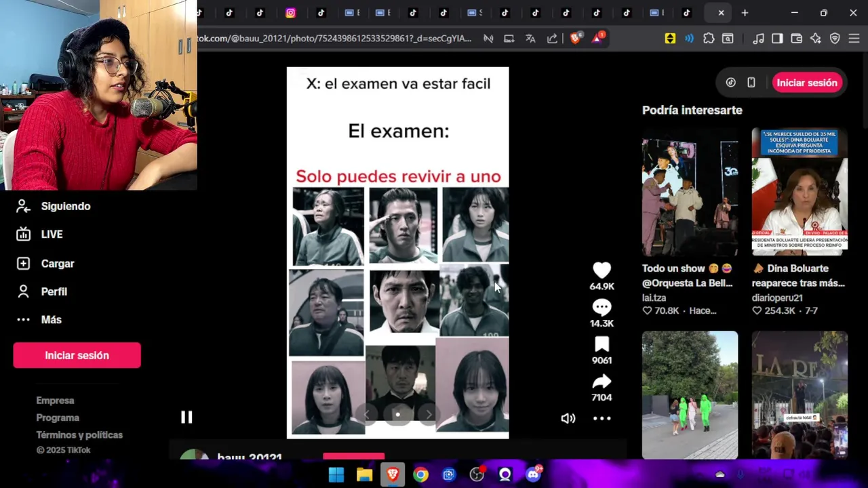
Task: Open the lai.tza author name
Action: [x=654, y=298]
